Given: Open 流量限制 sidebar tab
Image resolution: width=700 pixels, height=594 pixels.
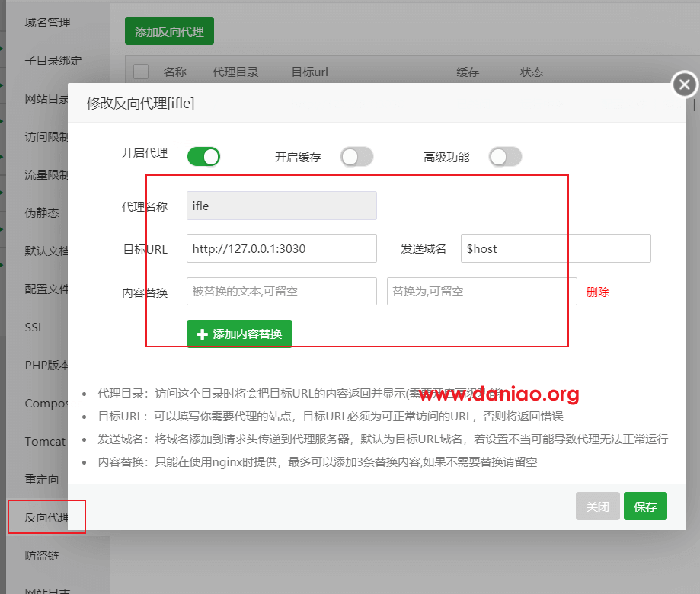Looking at the screenshot, I should pos(46,174).
